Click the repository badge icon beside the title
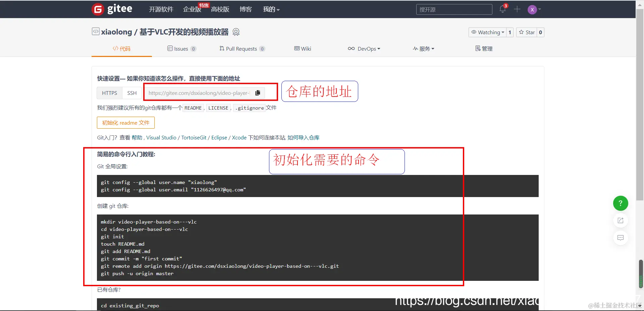 tap(236, 32)
